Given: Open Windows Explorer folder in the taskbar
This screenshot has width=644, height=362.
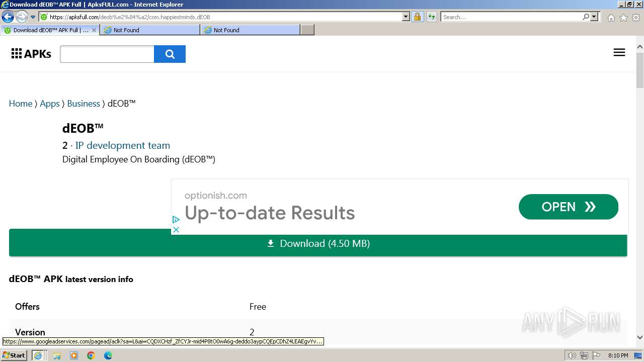Looking at the screenshot, I should coord(57,355).
